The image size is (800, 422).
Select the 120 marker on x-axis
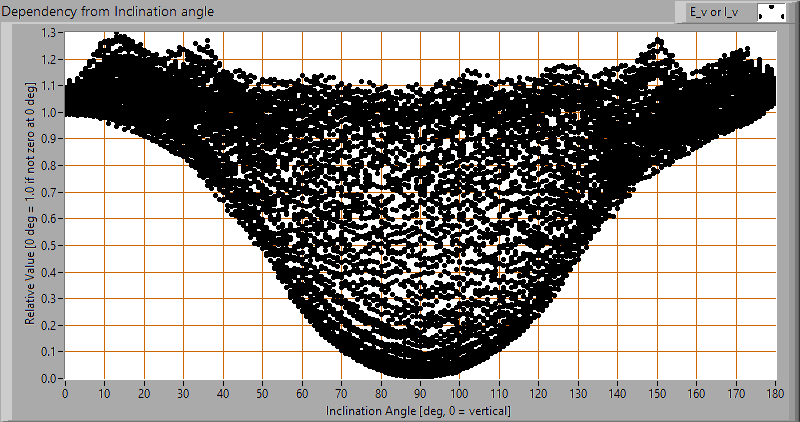538,393
